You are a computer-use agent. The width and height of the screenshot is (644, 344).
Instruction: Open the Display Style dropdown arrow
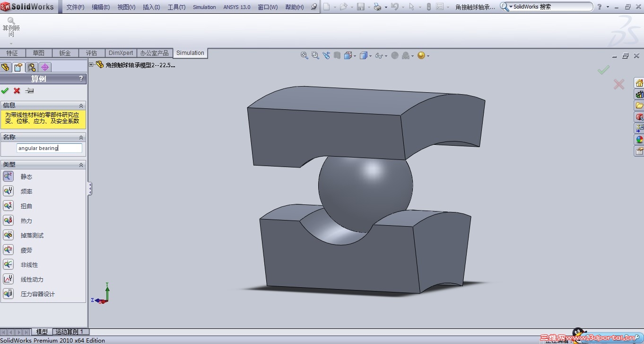(370, 56)
